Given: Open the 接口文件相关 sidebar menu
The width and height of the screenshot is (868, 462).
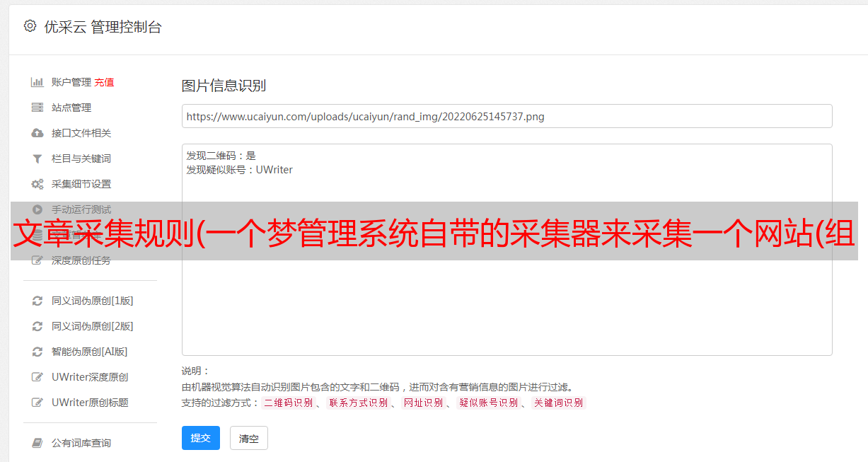Looking at the screenshot, I should (x=81, y=133).
